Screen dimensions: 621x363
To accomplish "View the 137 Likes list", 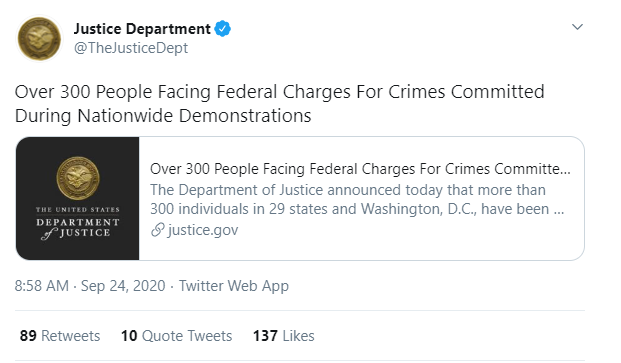I will 284,336.
